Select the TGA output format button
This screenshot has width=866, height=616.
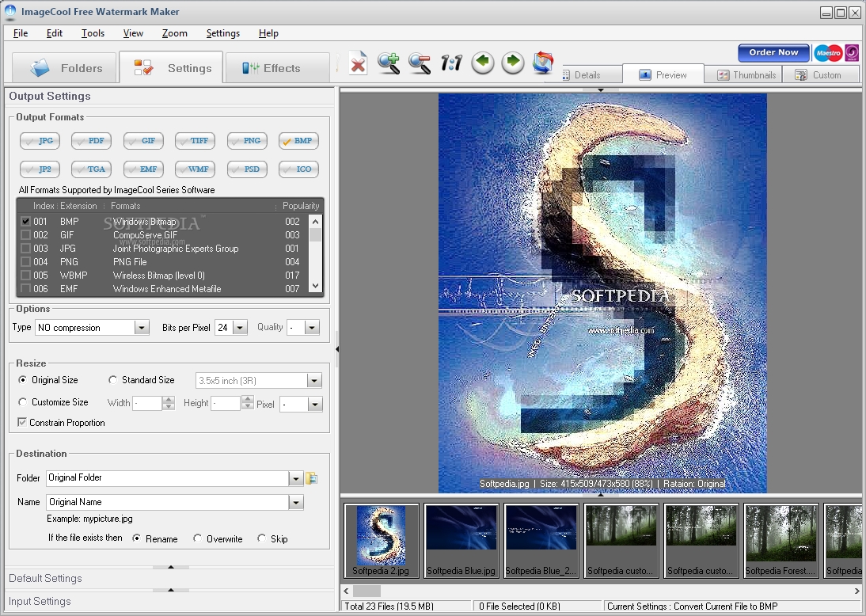tap(91, 169)
